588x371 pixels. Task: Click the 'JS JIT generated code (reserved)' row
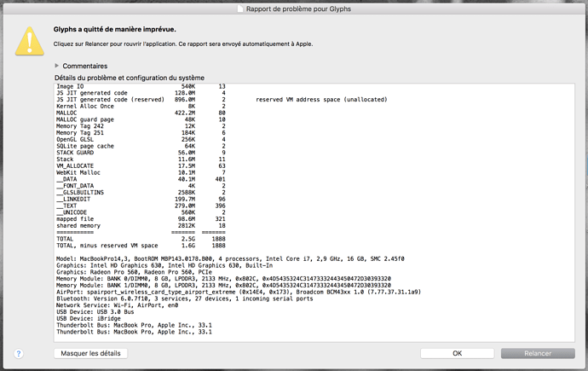[x=222, y=100]
